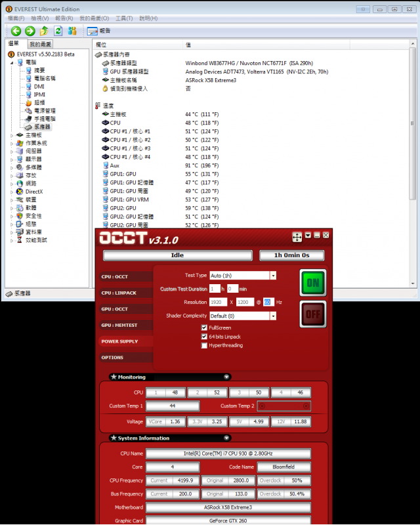Viewport: 420px width, 525px height.
Task: Select the 感應器 sensor icon in tree
Action: pos(29,127)
